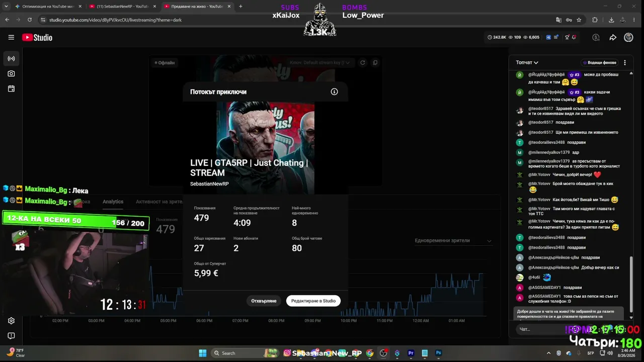Click the stream thumbnail in the dialog

(x=265, y=148)
